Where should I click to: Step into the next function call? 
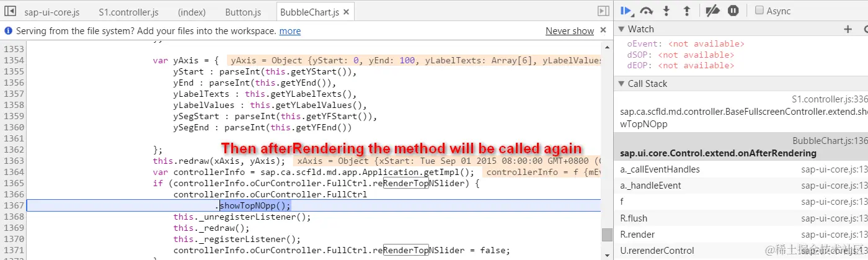pos(667,11)
